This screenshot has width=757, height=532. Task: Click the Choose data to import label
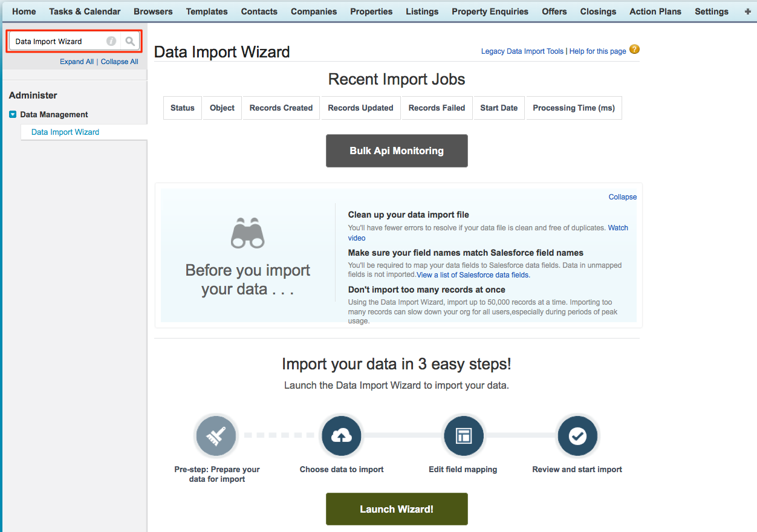tap(342, 469)
